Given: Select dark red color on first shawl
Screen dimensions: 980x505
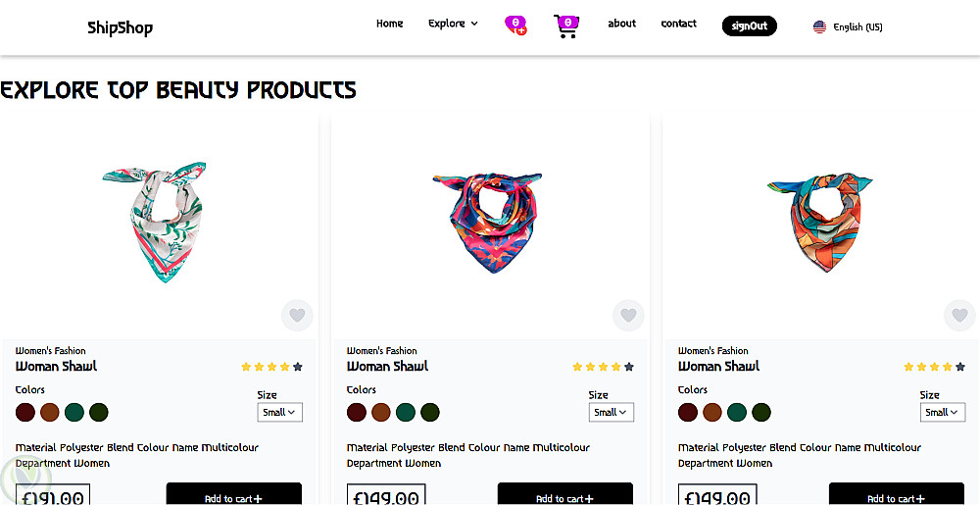Looking at the screenshot, I should pos(25,413).
